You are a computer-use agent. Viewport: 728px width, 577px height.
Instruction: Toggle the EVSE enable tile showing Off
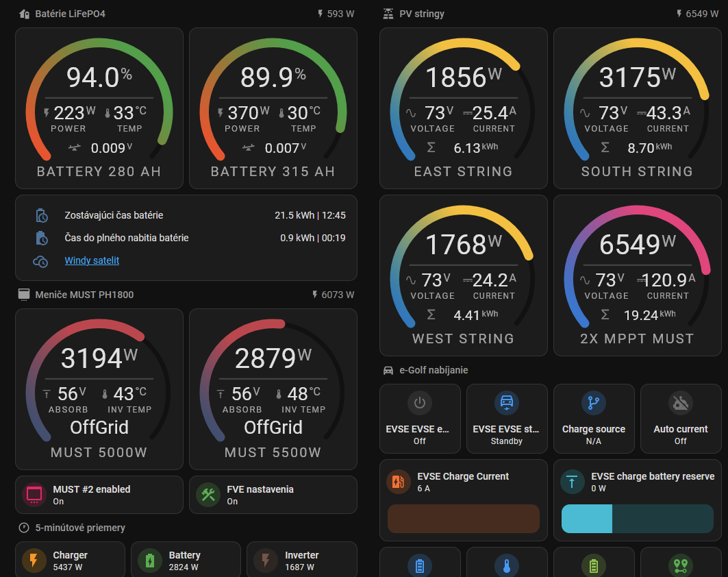(420, 419)
